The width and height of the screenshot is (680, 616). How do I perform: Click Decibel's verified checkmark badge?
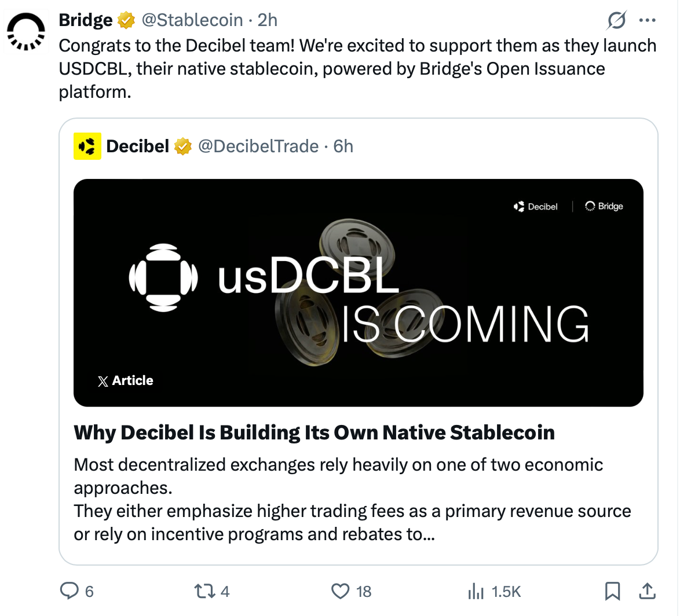coord(183,146)
